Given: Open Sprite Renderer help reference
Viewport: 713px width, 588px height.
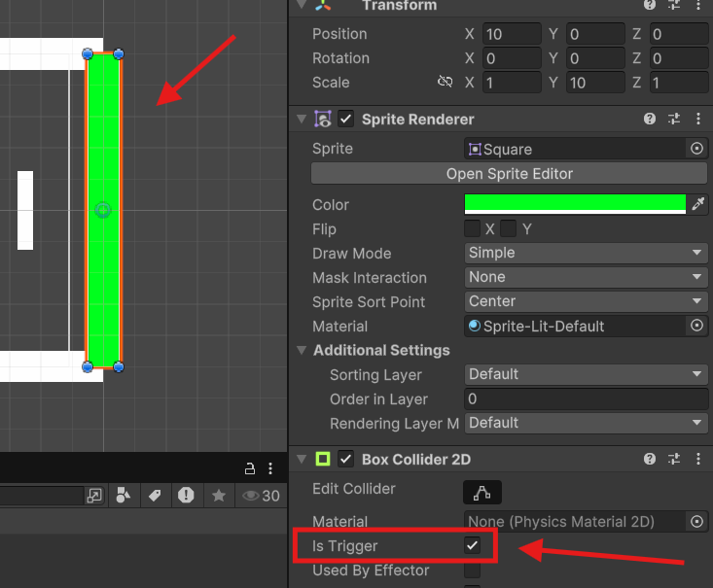Looking at the screenshot, I should pos(650,119).
